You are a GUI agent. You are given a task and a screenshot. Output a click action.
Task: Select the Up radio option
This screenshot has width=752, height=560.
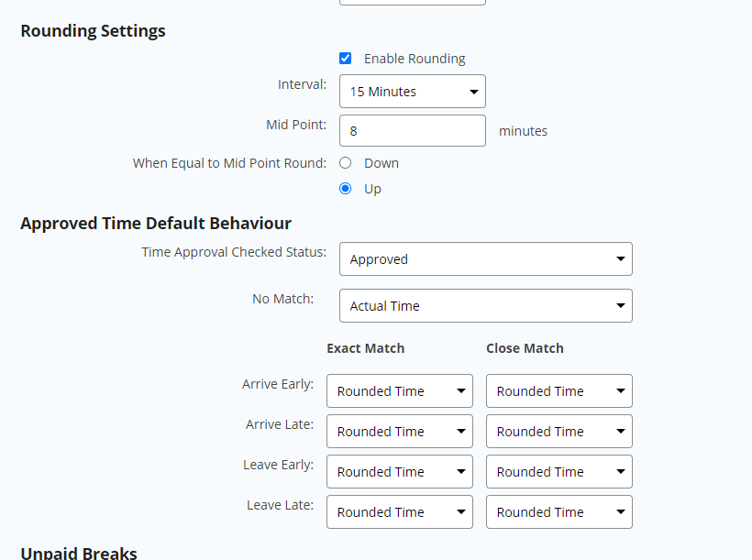click(x=346, y=189)
